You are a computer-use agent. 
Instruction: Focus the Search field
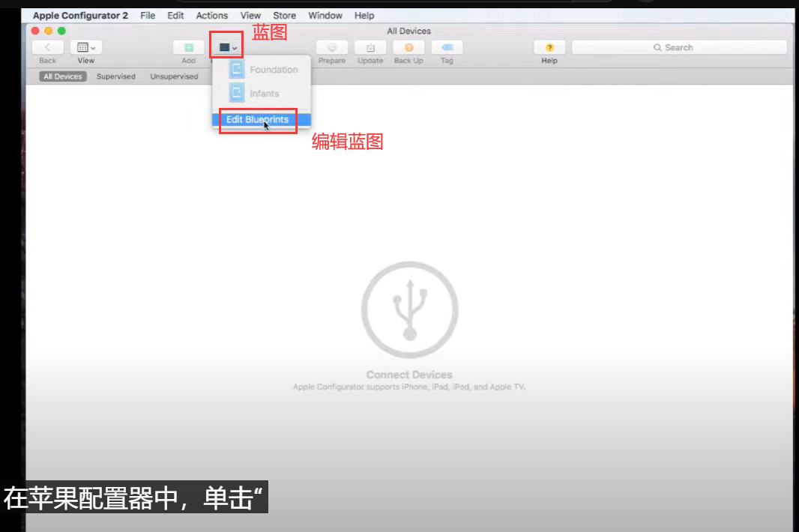click(679, 47)
